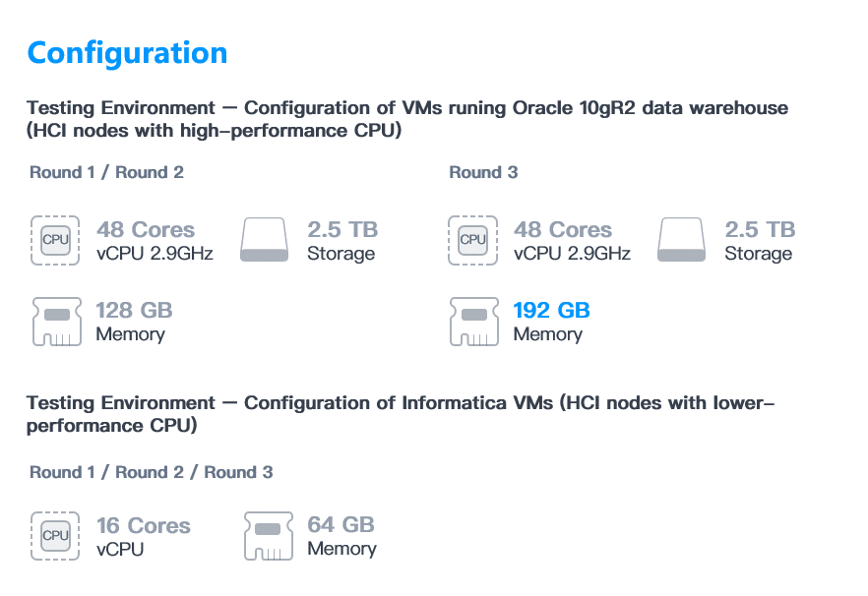Click the 64 GB memory text
Viewport: 868px width, 596px height.
point(341,536)
